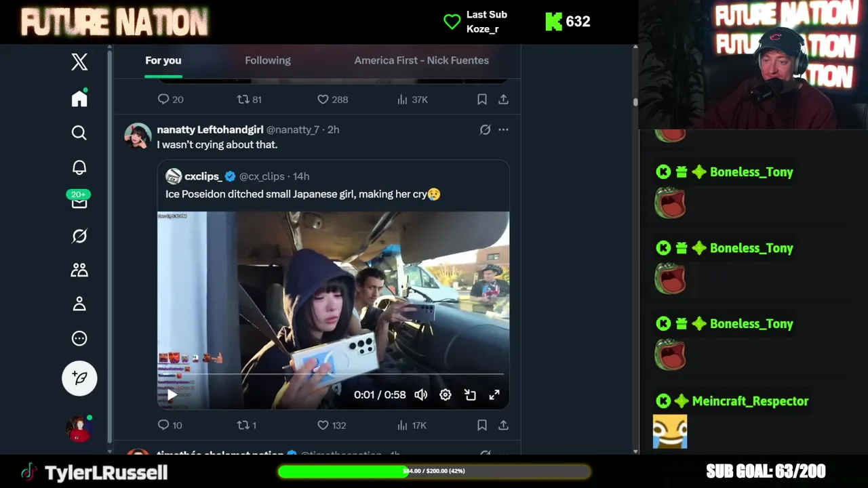Image resolution: width=868 pixels, height=488 pixels.
Task: Switch to the Following tab
Action: tap(268, 60)
